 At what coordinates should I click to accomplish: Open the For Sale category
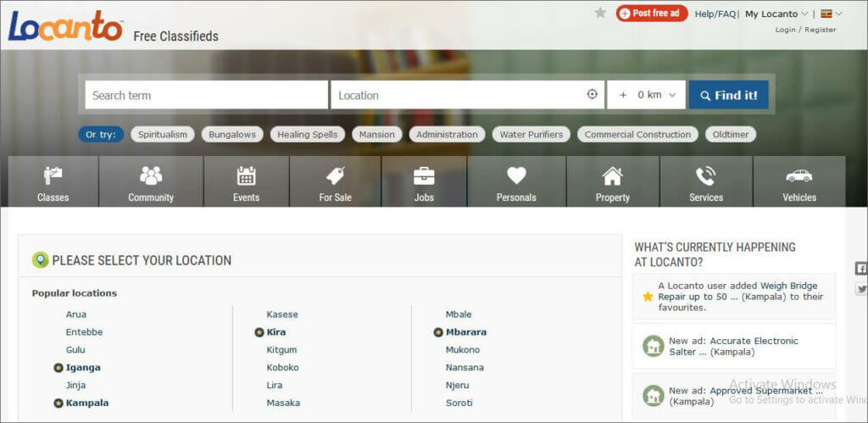click(x=335, y=181)
